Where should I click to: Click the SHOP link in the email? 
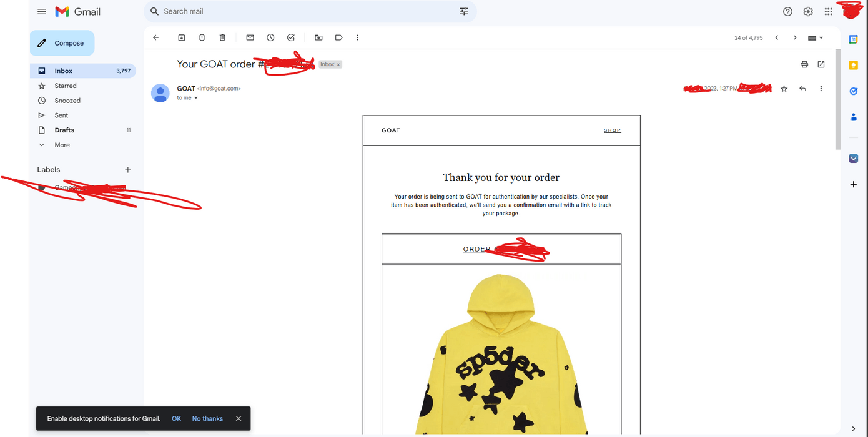click(x=612, y=130)
